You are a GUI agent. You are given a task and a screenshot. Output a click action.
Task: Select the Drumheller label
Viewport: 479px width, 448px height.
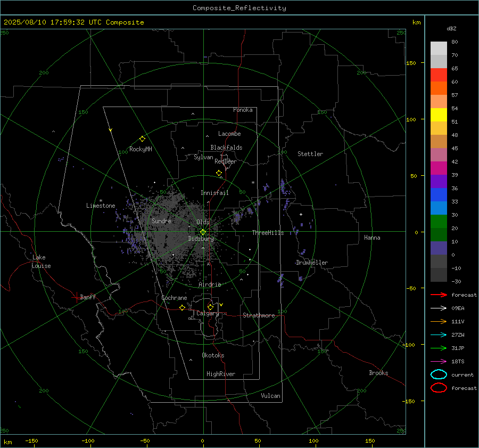point(311,263)
